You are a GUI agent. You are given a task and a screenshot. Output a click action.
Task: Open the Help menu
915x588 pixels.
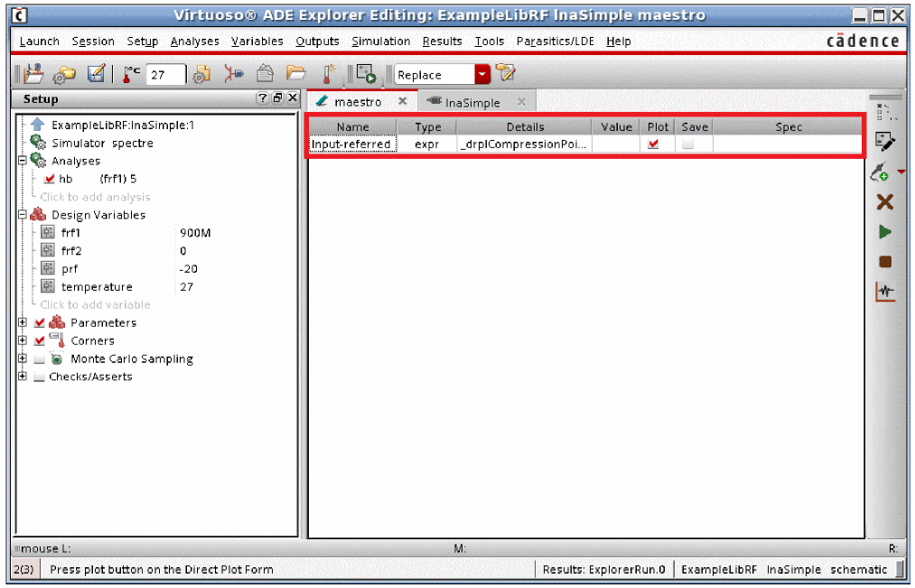pos(618,42)
